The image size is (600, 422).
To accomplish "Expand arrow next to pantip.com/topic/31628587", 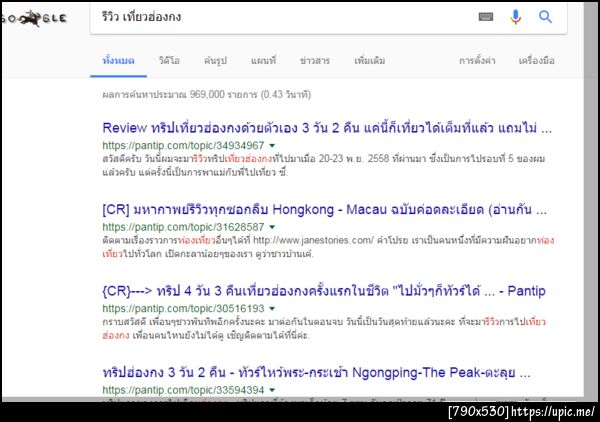I will pos(272,227).
